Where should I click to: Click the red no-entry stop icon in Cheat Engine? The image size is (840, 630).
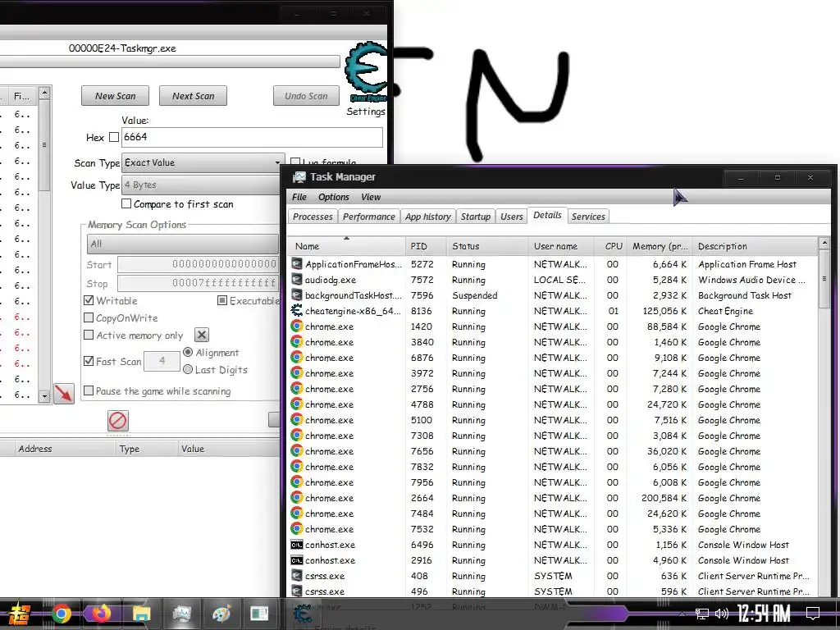[118, 421]
